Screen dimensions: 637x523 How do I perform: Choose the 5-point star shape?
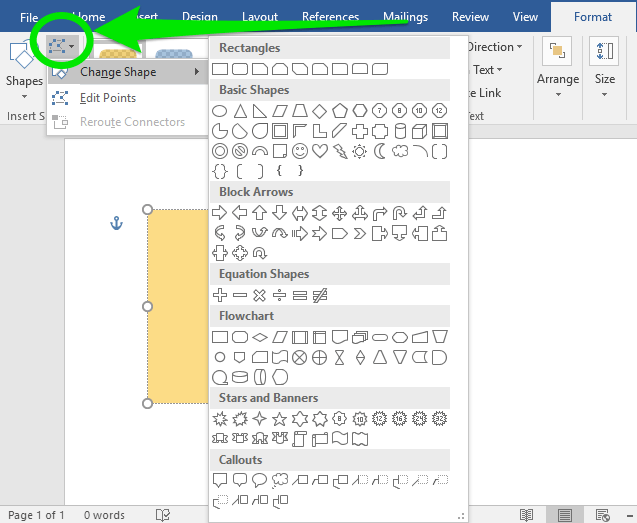280,418
